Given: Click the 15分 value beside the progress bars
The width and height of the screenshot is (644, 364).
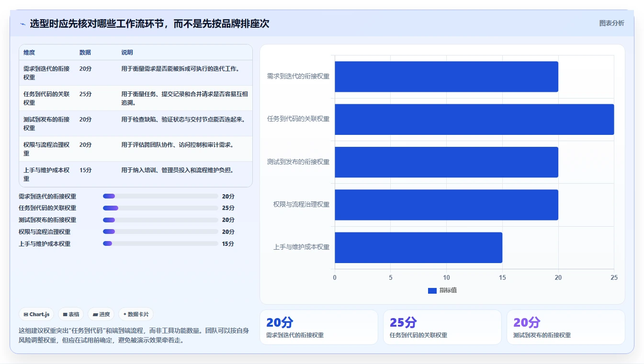Looking at the screenshot, I should coord(228,243).
